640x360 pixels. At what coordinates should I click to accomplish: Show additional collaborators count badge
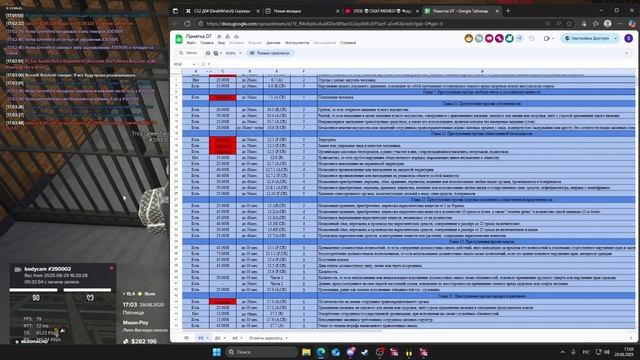click(520, 38)
